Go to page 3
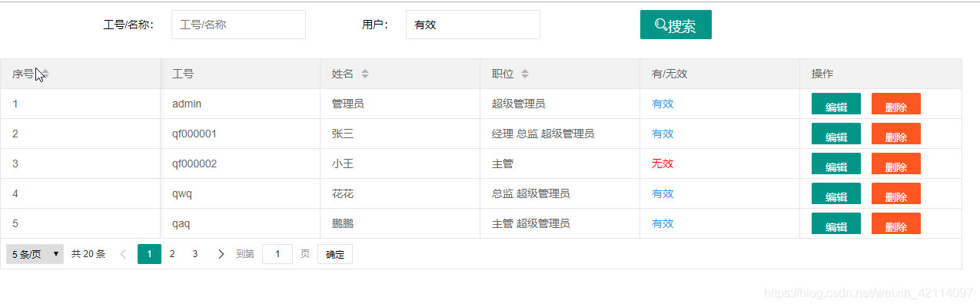Viewport: 980px width, 307px height. coord(195,254)
